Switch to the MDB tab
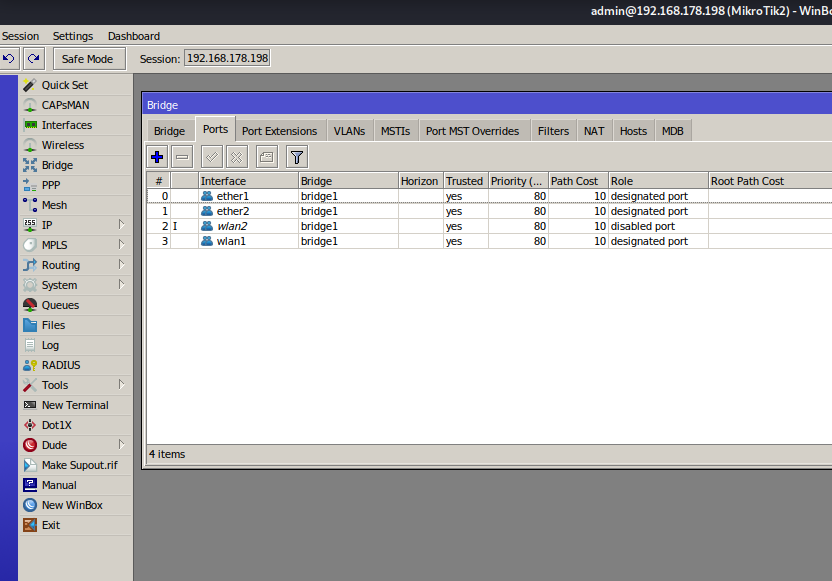 (673, 131)
